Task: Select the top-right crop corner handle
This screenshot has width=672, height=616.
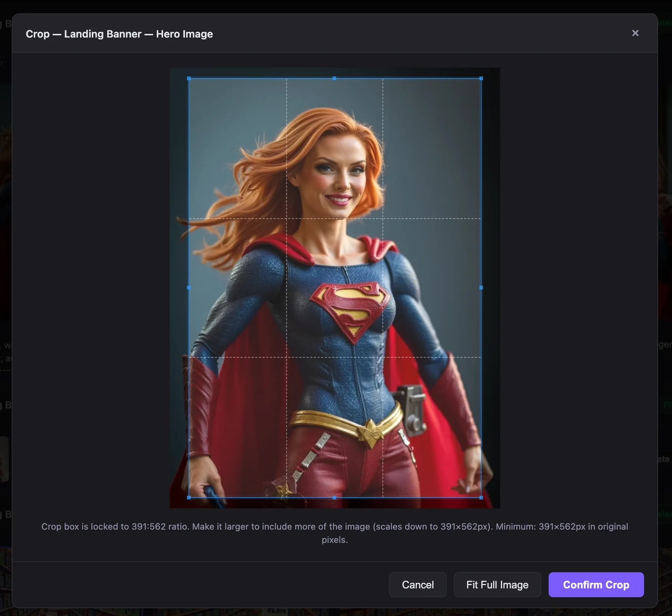Action: pos(481,78)
